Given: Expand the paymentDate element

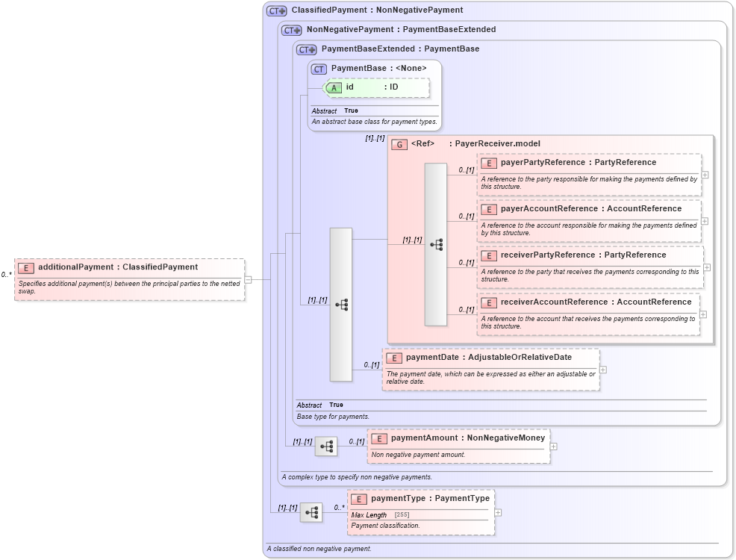Looking at the screenshot, I should click(603, 369).
